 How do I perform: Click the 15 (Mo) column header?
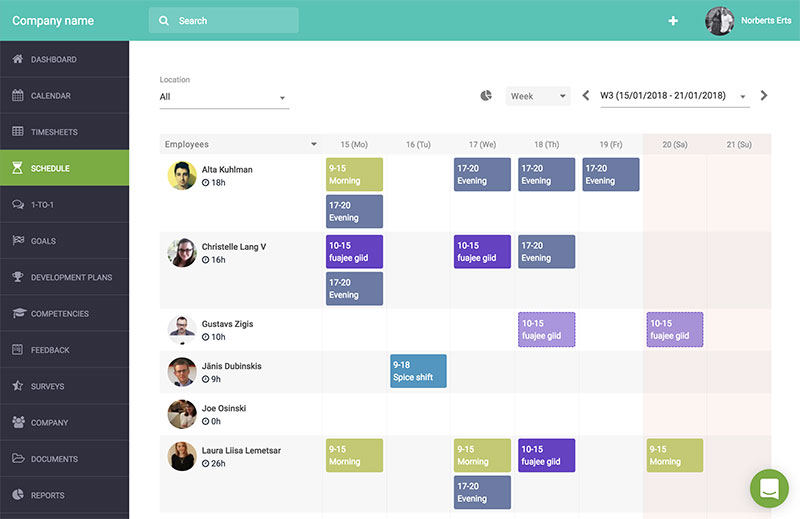[x=354, y=144]
